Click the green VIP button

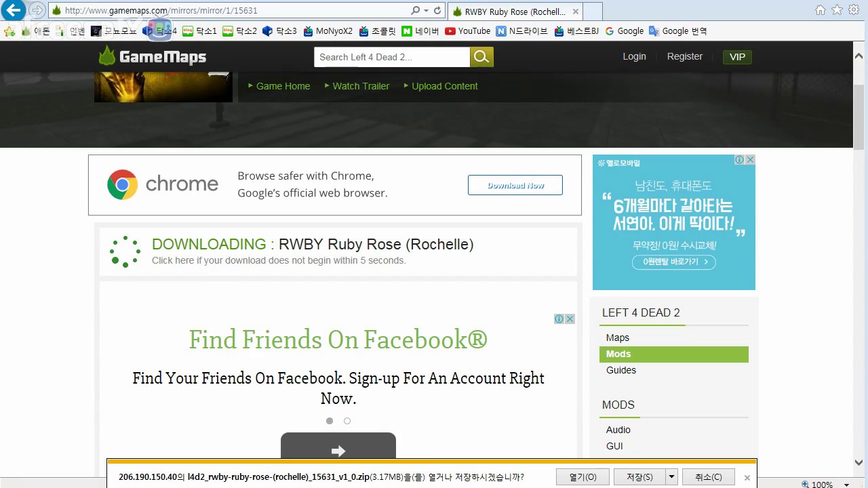pyautogui.click(x=738, y=57)
